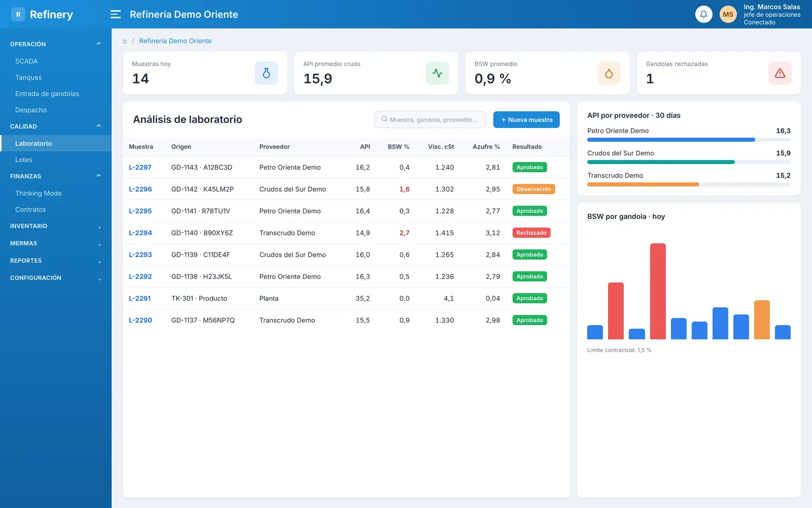The width and height of the screenshot is (812, 508).
Task: Select Laboratorio menu item
Action: point(56,143)
